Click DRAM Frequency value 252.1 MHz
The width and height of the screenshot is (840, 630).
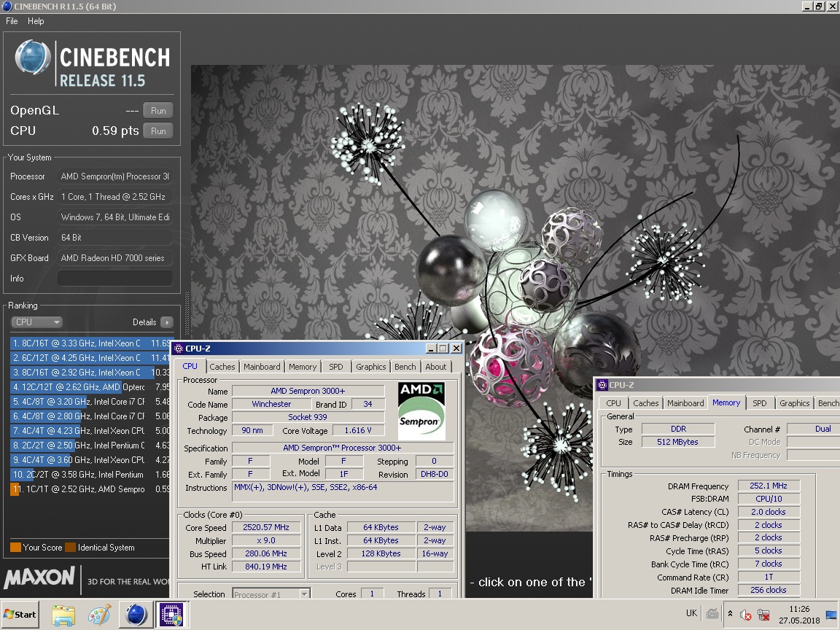(769, 486)
